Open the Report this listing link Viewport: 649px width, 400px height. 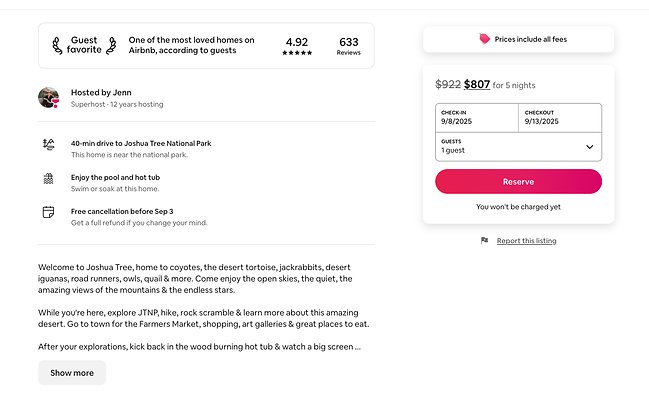point(526,241)
